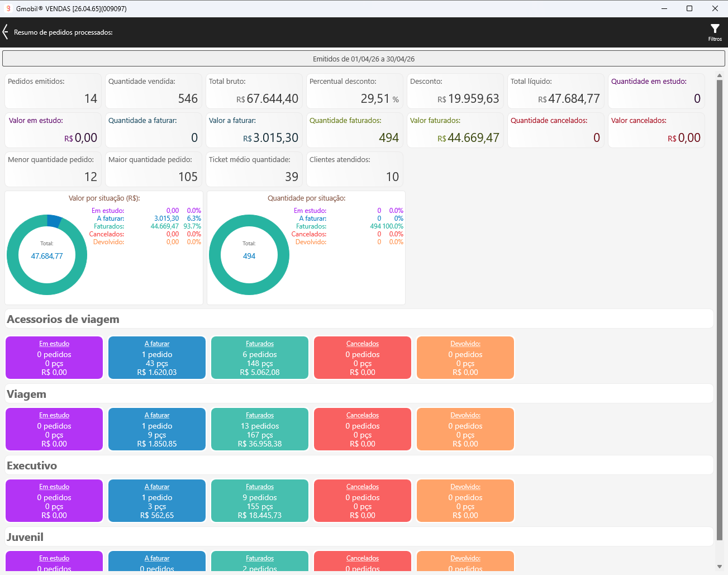728x575 pixels.
Task: Click the Quantidade faturados 494 card
Action: (x=355, y=130)
